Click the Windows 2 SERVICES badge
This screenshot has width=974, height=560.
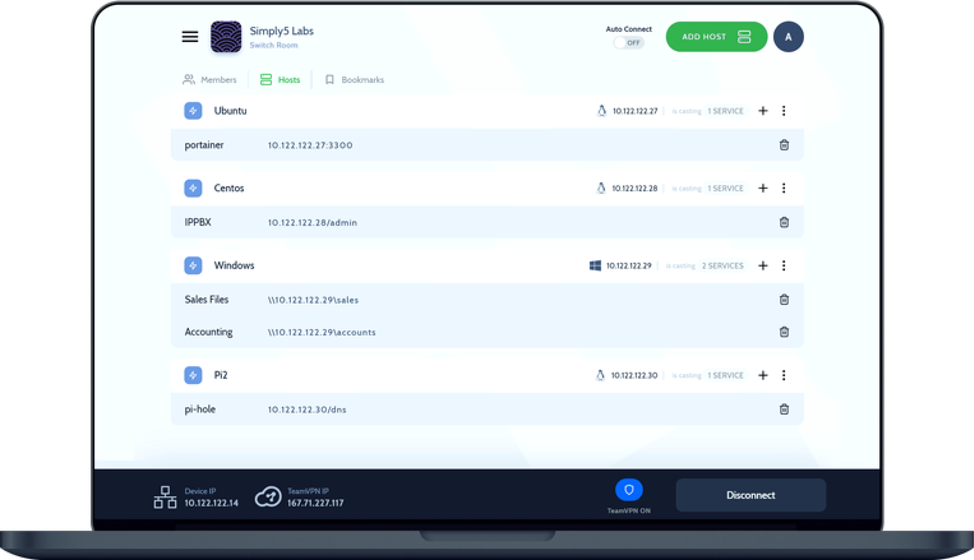pos(723,266)
